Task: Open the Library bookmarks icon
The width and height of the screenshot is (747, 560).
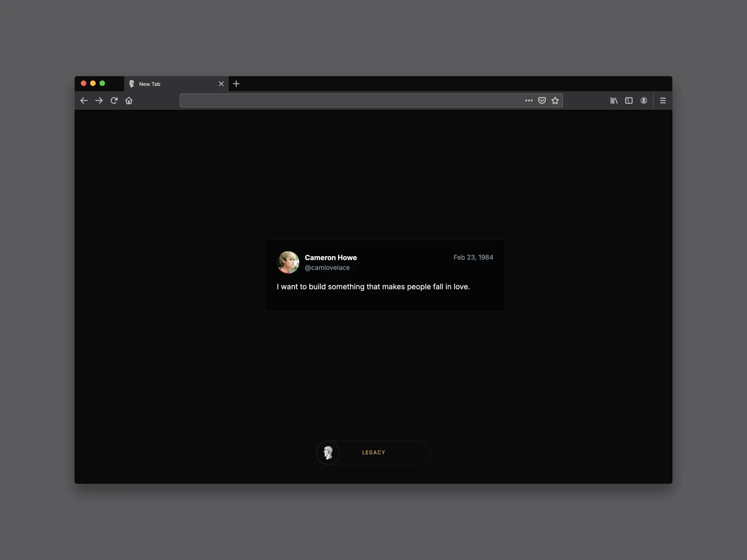Action: 614,100
